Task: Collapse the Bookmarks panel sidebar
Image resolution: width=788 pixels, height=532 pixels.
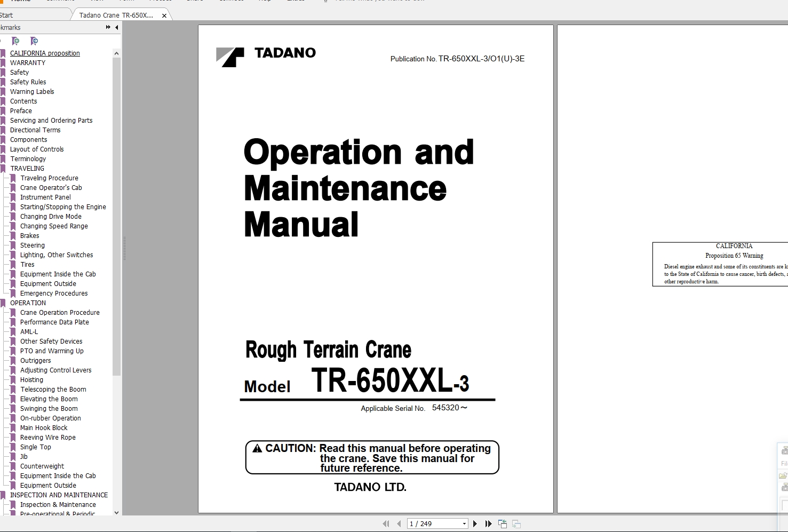Action: 116,27
